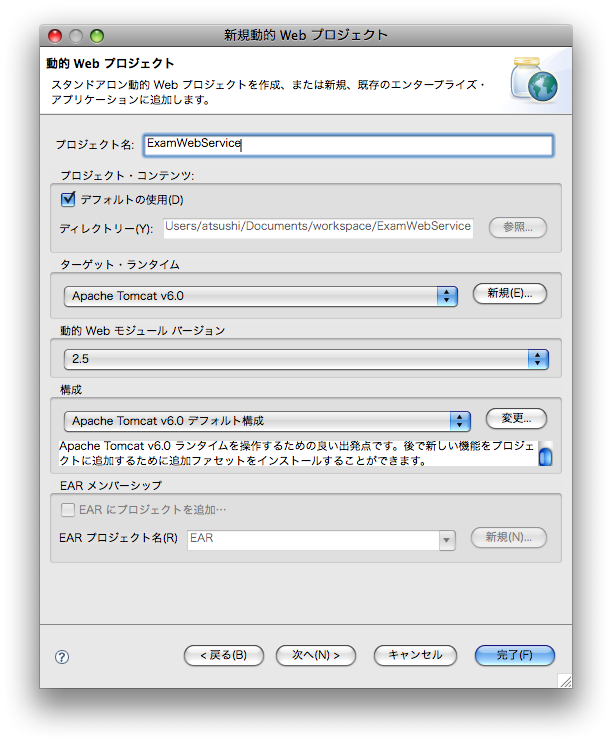Click the configuration description scrollbar
This screenshot has height=743, width=612.
545,453
